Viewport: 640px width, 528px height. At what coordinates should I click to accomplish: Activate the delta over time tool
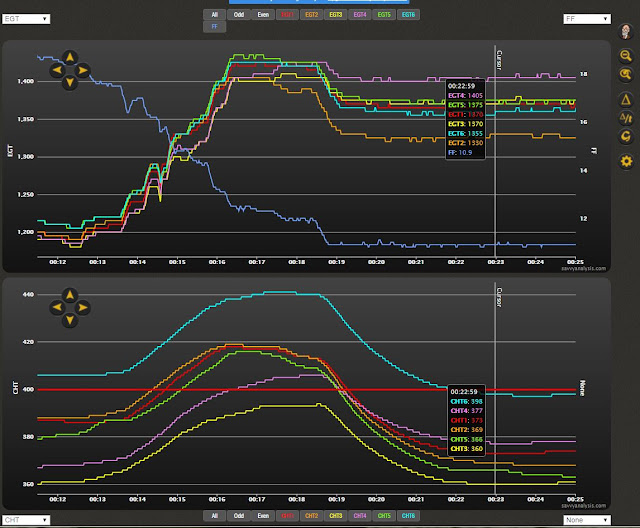click(x=626, y=118)
